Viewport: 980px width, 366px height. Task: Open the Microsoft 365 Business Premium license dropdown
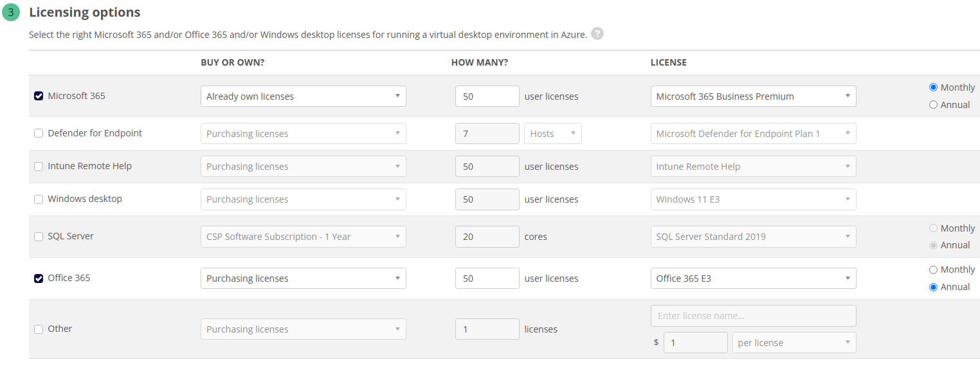tap(754, 96)
